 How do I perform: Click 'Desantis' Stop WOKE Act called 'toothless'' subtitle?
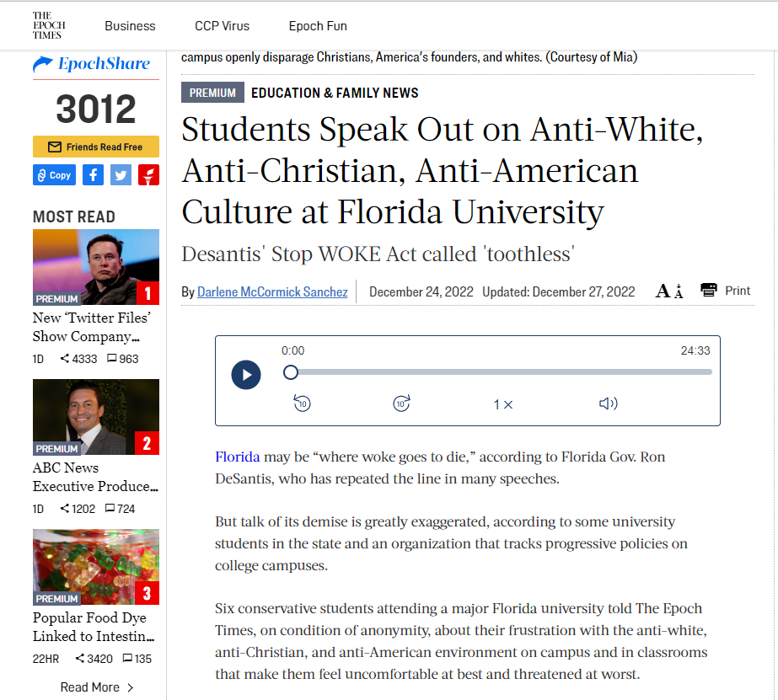[x=378, y=254]
